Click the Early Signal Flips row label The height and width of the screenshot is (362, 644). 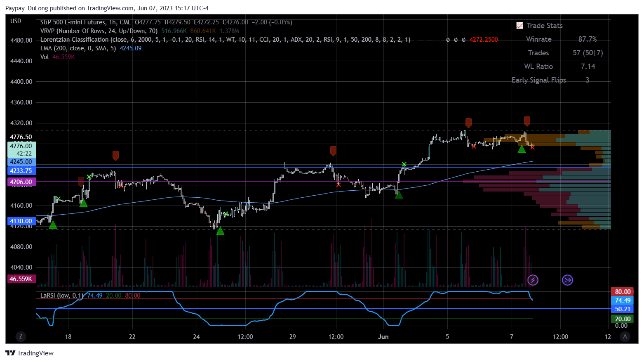pos(538,80)
